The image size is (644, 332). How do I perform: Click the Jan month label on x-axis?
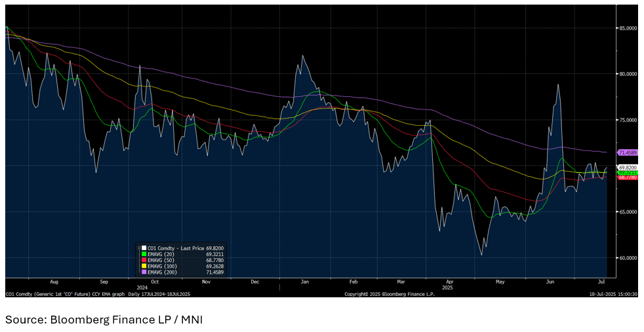tap(304, 282)
